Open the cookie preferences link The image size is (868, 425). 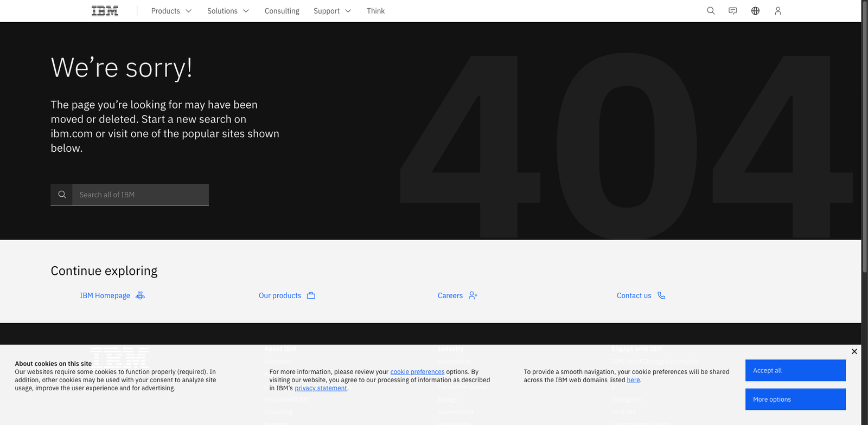(417, 372)
